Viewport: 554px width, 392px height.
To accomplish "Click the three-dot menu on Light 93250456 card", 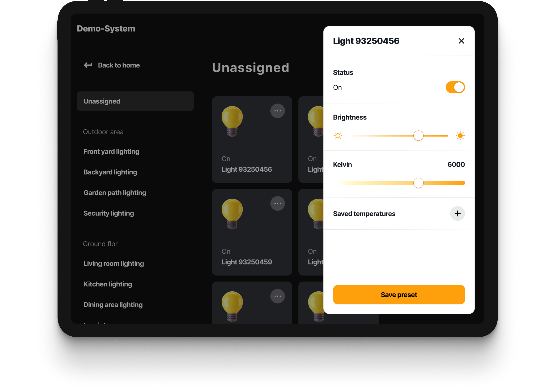I will point(277,111).
